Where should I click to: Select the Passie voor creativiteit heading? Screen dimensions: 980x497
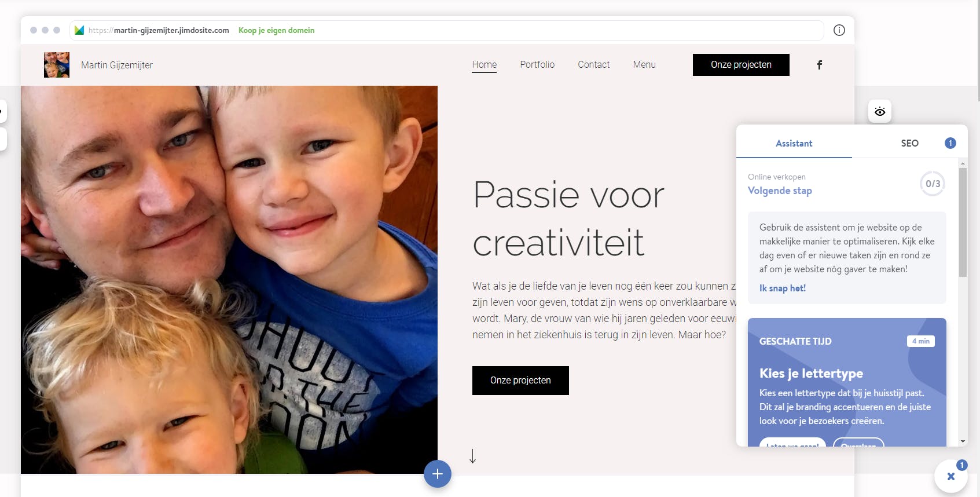point(568,218)
